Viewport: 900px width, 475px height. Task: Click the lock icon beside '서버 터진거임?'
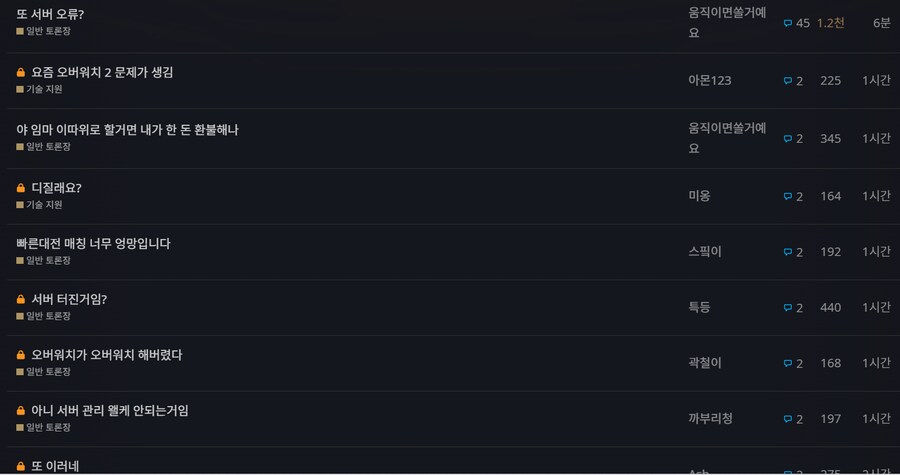[21, 299]
